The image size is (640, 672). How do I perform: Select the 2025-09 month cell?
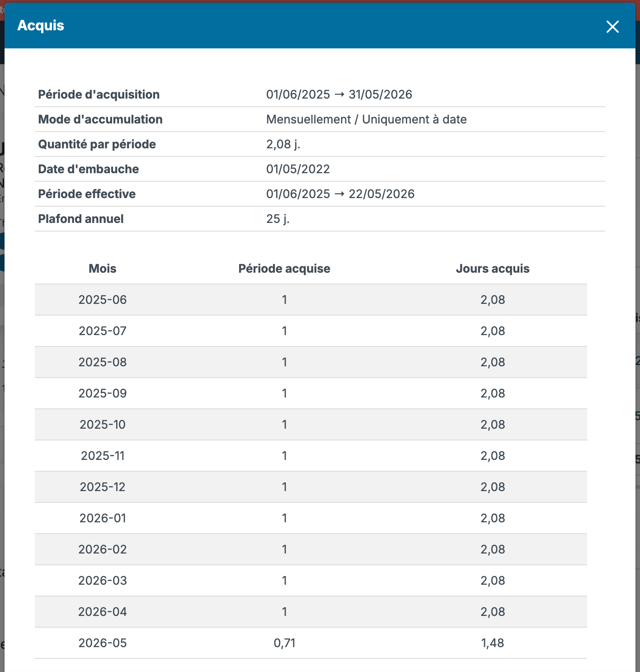pyautogui.click(x=103, y=393)
